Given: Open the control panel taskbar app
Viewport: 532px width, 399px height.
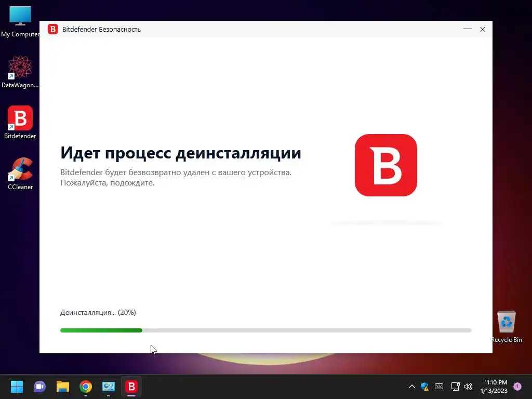Looking at the screenshot, I should [x=109, y=387].
